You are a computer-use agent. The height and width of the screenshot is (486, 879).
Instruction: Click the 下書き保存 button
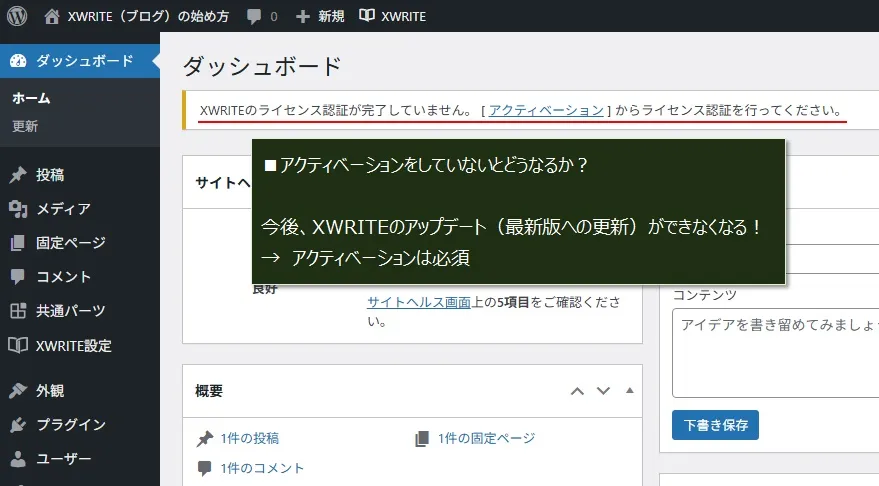pos(715,425)
